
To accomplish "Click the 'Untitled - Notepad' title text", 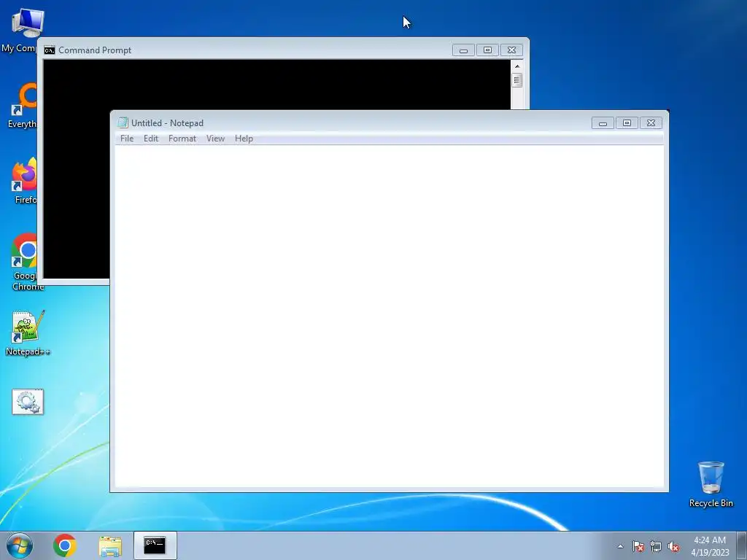I will (x=167, y=122).
